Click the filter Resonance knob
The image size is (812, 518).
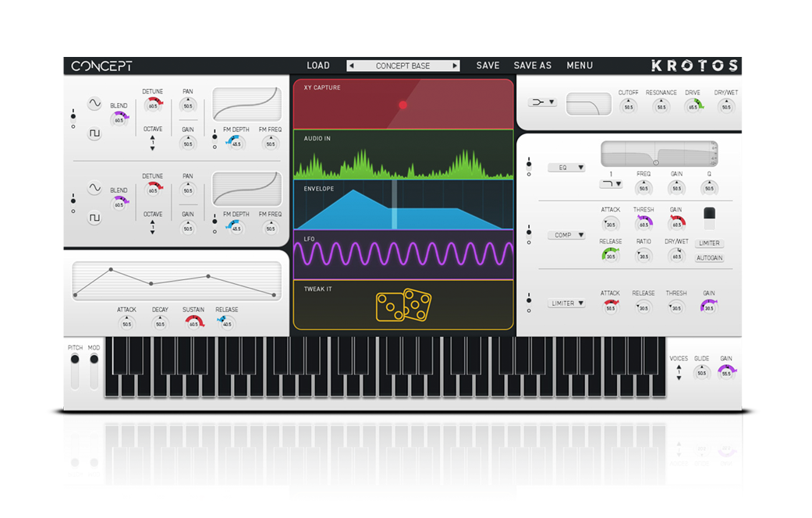click(661, 106)
